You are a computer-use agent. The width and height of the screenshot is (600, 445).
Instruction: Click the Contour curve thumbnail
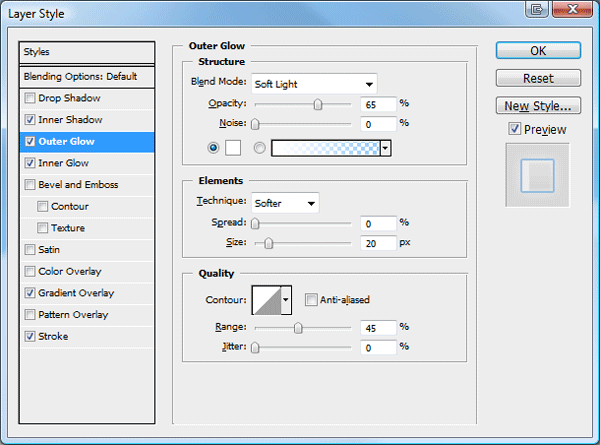point(267,300)
